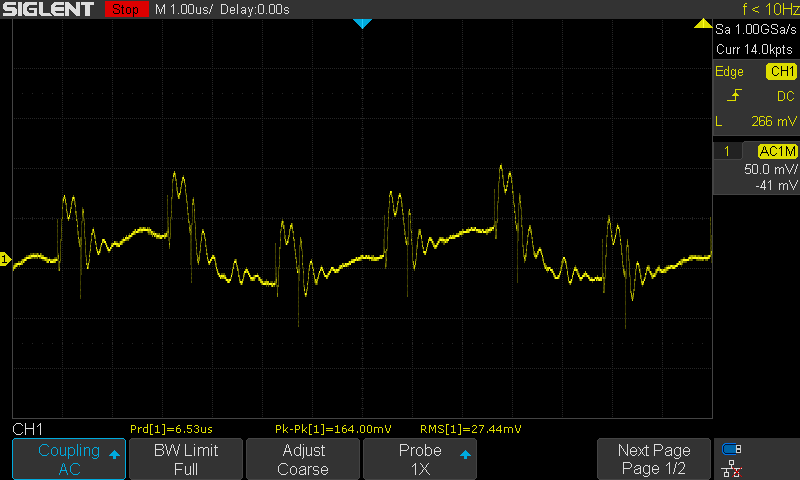Click the blue trigger position marker
Image resolution: width=800 pixels, height=480 pixels.
362,23
